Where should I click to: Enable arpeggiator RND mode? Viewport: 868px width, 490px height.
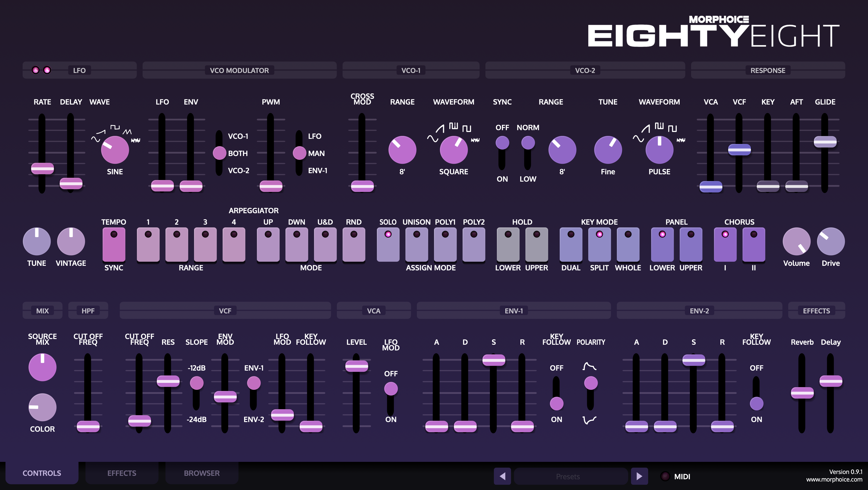[354, 245]
